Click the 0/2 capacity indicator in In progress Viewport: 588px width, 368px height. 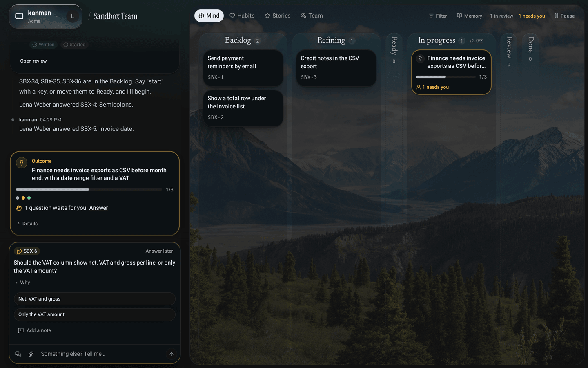coord(477,41)
